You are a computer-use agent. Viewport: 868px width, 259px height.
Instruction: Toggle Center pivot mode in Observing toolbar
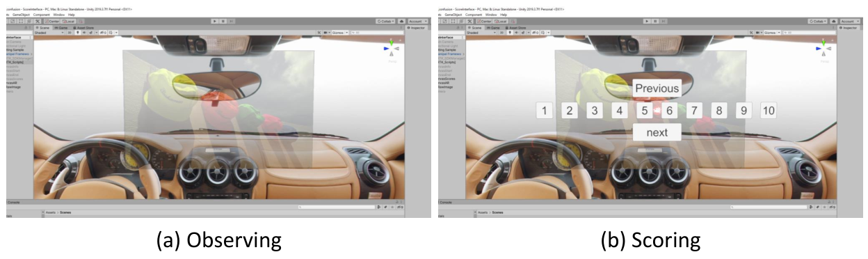click(51, 22)
